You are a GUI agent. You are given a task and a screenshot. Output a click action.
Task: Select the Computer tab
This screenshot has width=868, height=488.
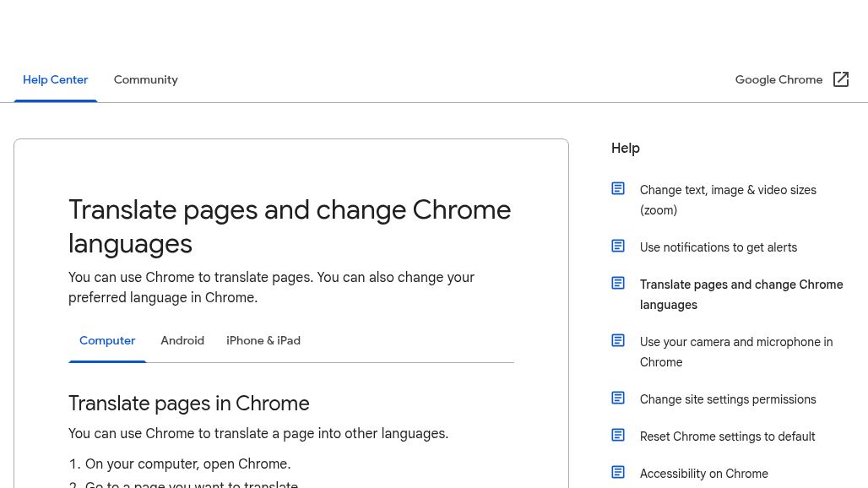coord(107,340)
